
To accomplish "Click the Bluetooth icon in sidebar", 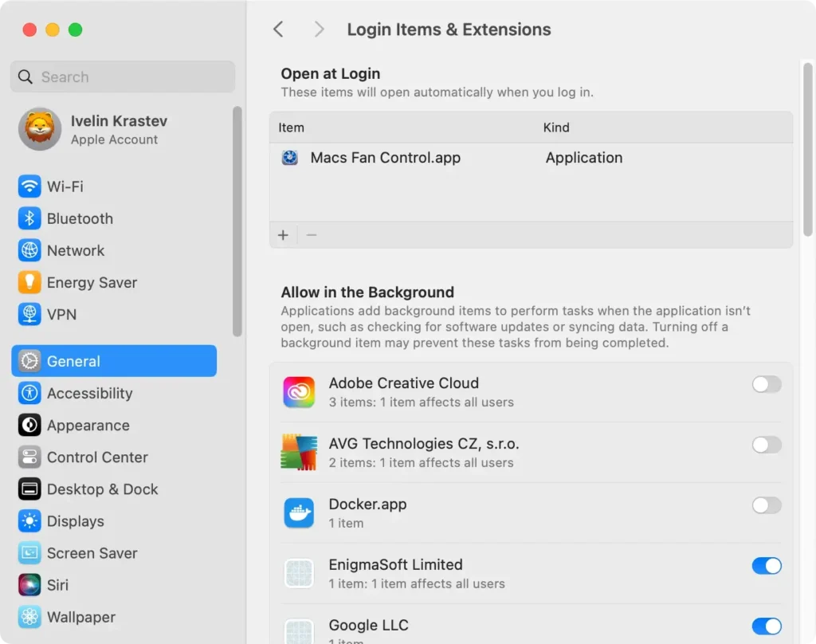I will (x=29, y=218).
